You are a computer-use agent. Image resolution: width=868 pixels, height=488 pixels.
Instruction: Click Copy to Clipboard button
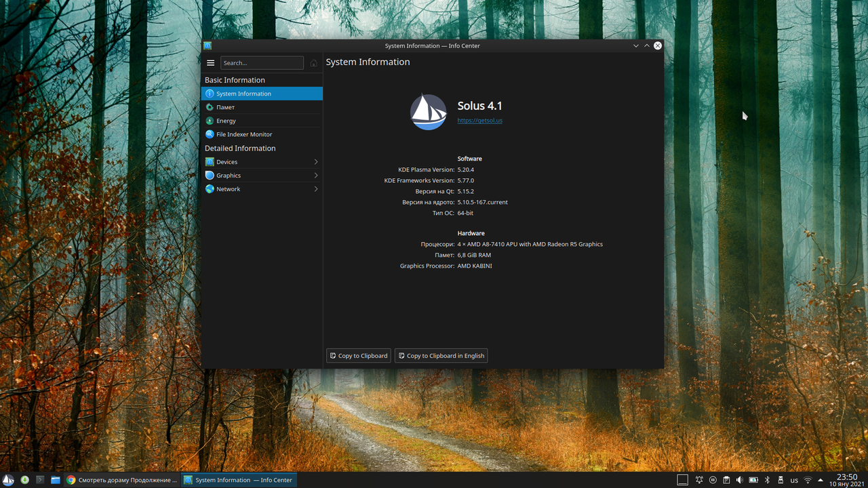[x=359, y=356]
